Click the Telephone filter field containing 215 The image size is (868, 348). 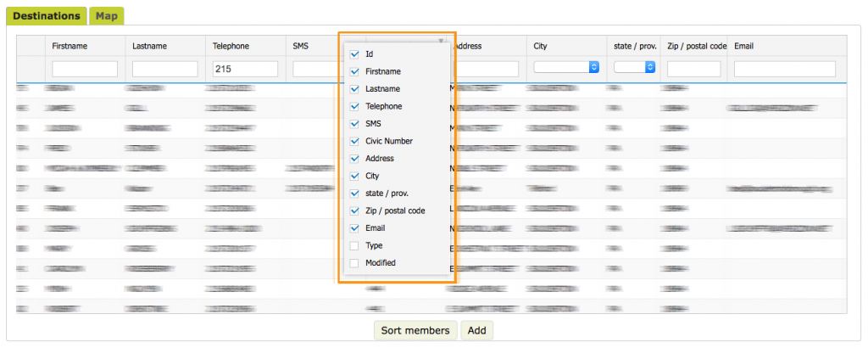click(245, 69)
